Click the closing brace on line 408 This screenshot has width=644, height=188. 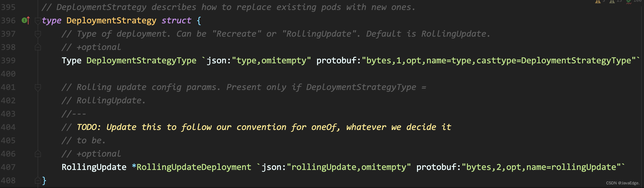click(x=44, y=181)
